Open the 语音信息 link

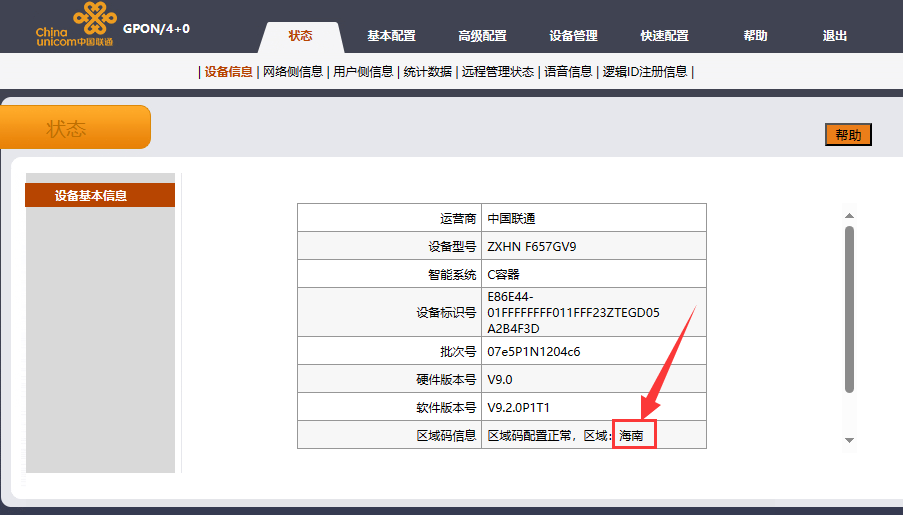[x=568, y=72]
